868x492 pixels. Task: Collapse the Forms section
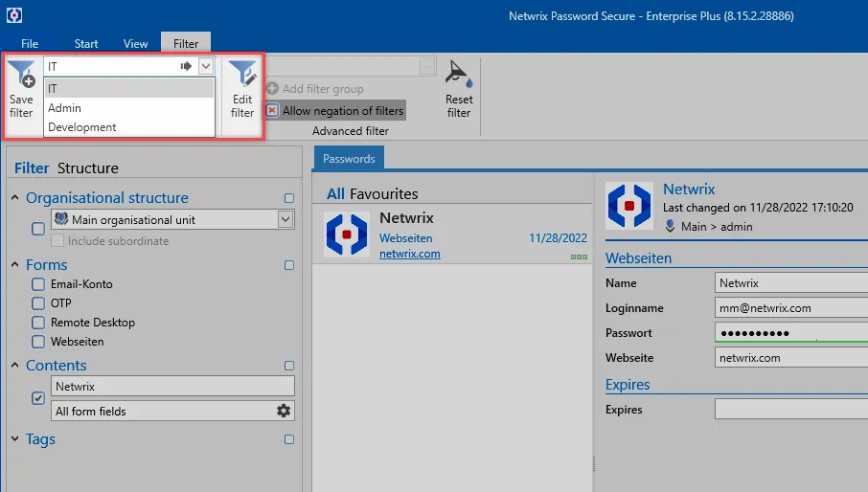click(15, 265)
